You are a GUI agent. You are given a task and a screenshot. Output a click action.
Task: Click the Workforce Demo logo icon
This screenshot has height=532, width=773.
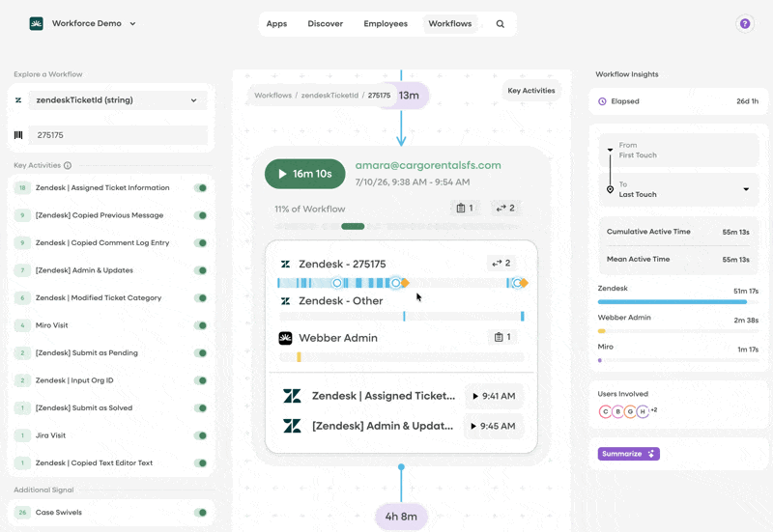click(36, 23)
